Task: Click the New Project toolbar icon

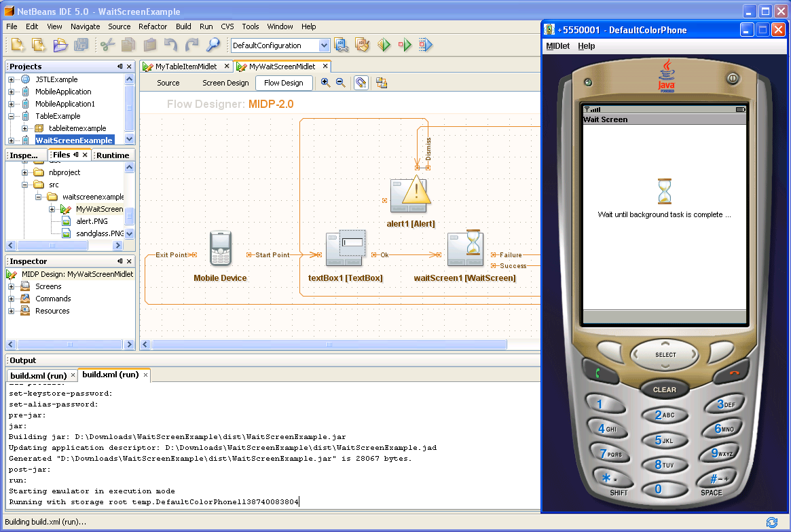Action: point(18,45)
